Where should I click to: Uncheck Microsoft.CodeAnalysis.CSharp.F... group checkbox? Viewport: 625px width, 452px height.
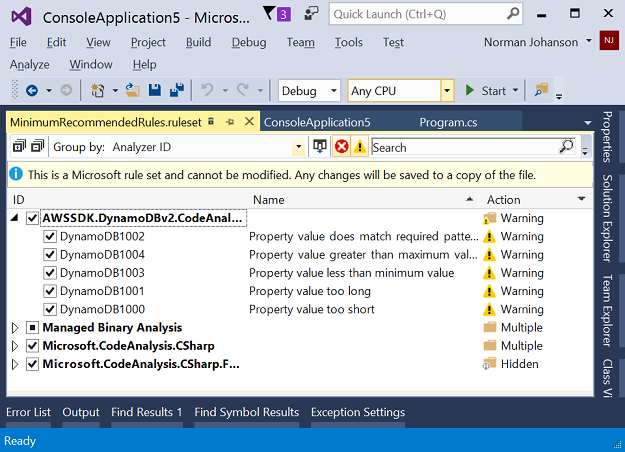pyautogui.click(x=32, y=364)
